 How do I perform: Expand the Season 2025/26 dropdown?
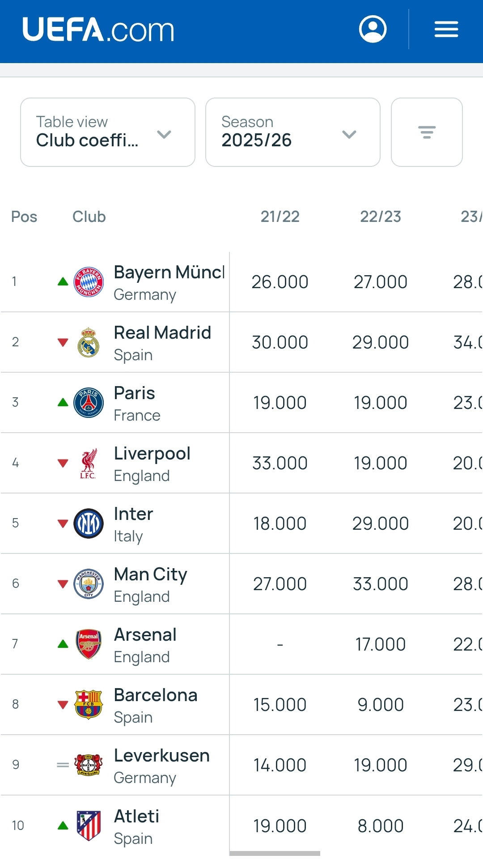(293, 132)
